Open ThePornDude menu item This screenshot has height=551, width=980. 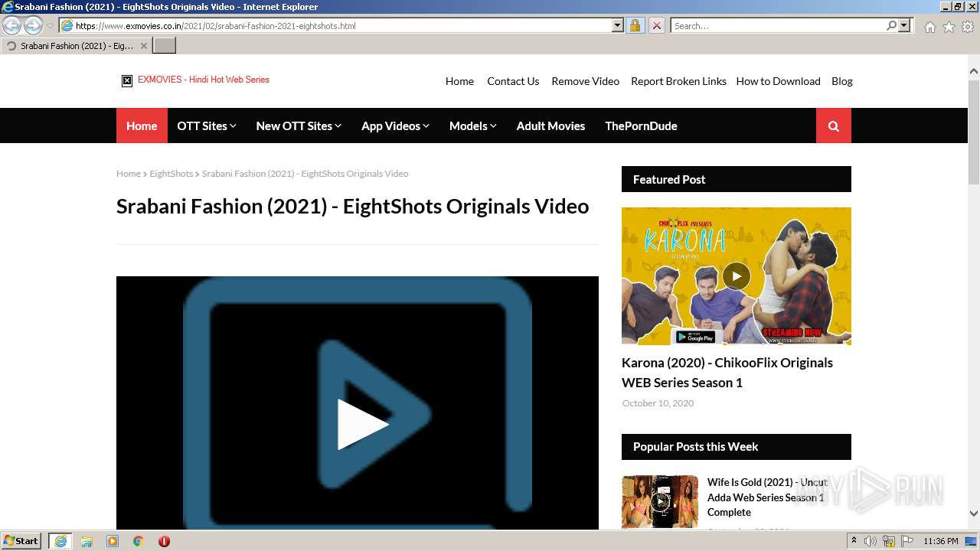pyautogui.click(x=641, y=126)
